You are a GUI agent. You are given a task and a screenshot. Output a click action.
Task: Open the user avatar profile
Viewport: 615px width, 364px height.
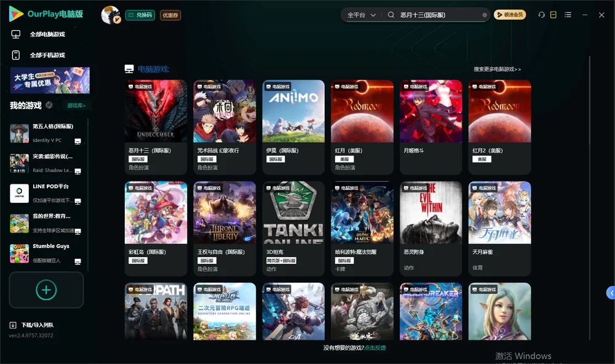[111, 15]
